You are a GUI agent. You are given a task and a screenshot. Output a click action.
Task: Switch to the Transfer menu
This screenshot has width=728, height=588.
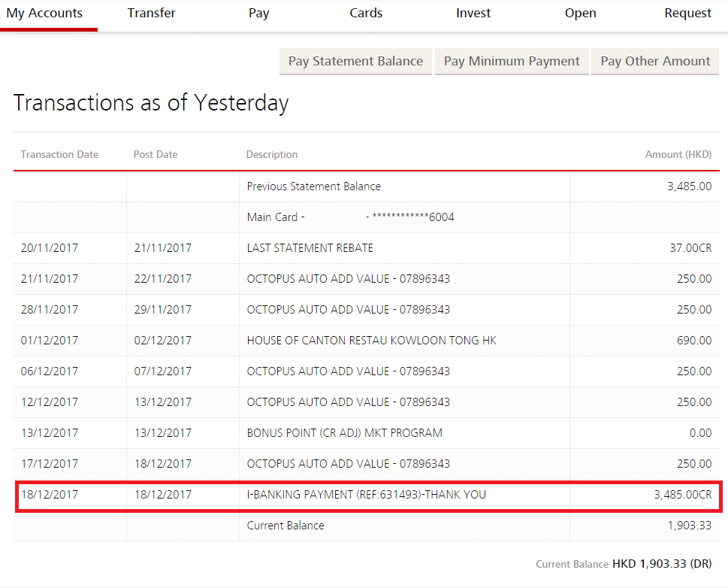(x=152, y=14)
